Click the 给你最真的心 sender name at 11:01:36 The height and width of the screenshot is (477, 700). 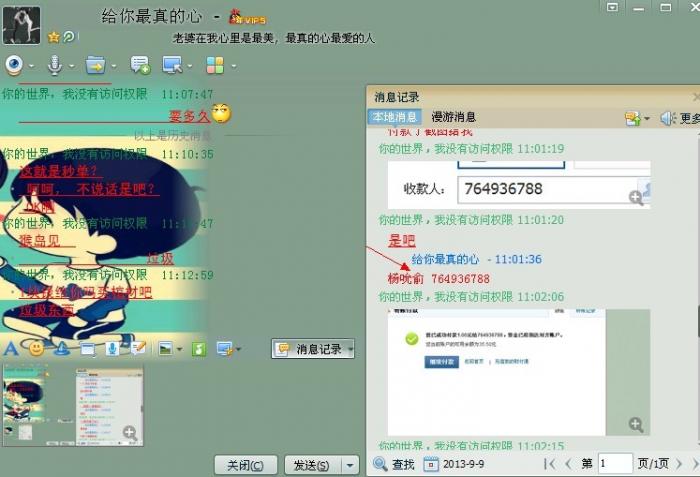[445, 259]
